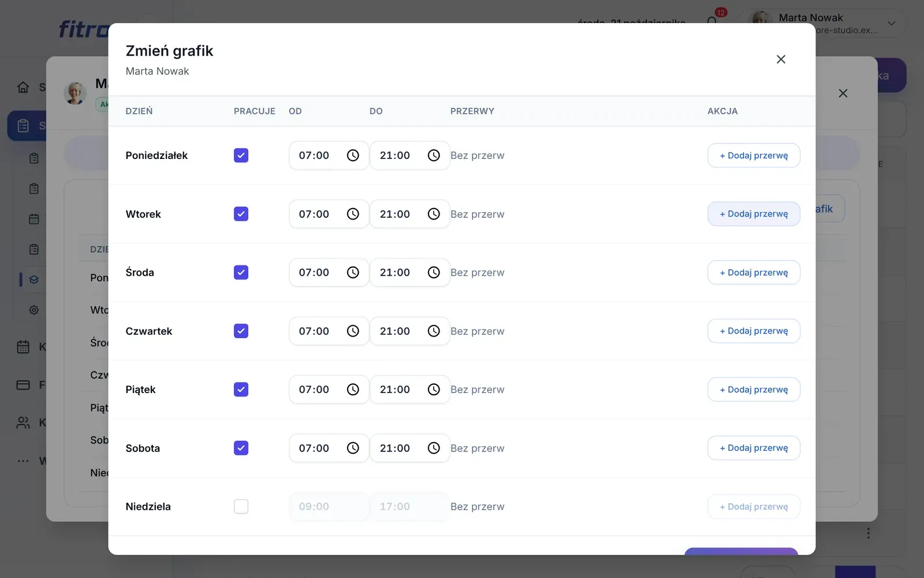
Task: Open the Piątek start time clock picker
Action: click(353, 390)
